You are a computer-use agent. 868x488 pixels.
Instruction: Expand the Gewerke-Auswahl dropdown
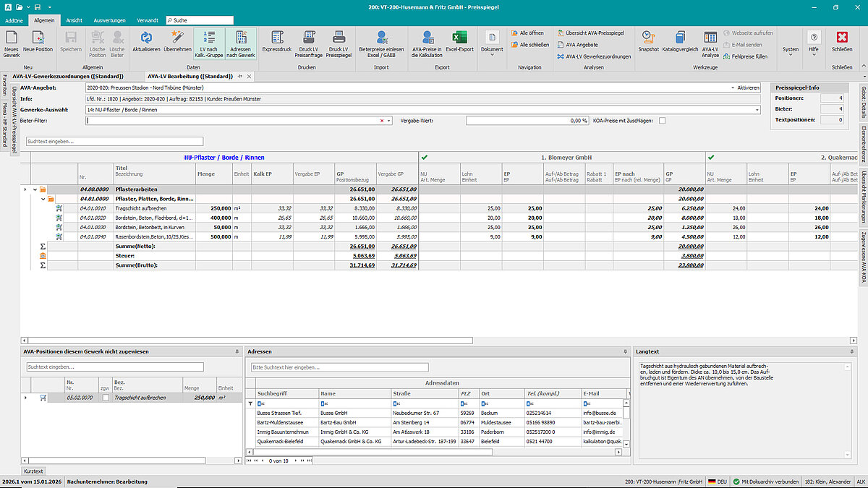tap(757, 110)
